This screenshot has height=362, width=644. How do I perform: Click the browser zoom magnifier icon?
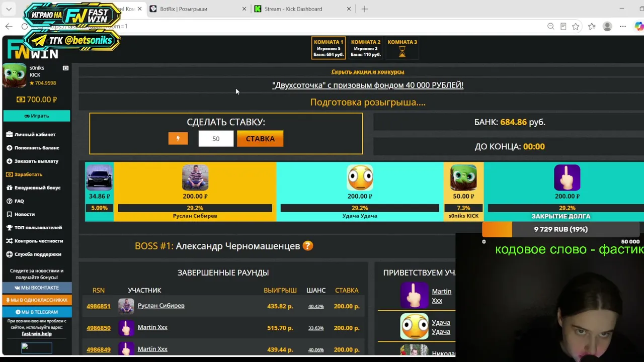pos(550,26)
